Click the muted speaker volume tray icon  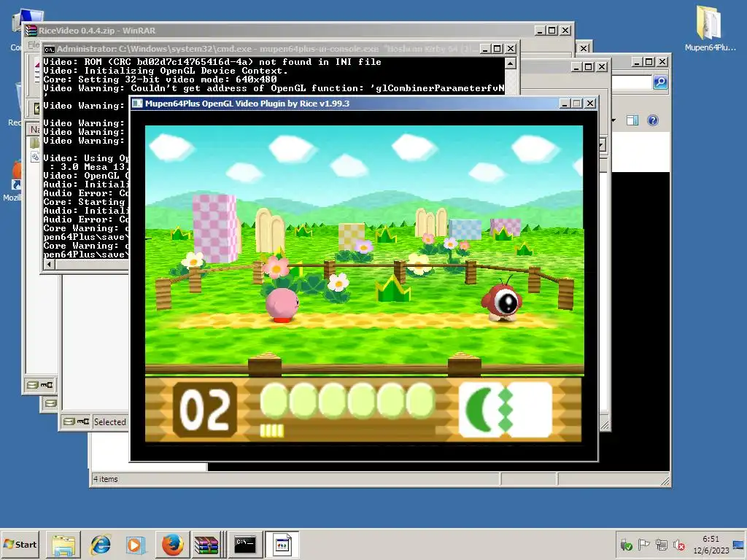(x=679, y=544)
